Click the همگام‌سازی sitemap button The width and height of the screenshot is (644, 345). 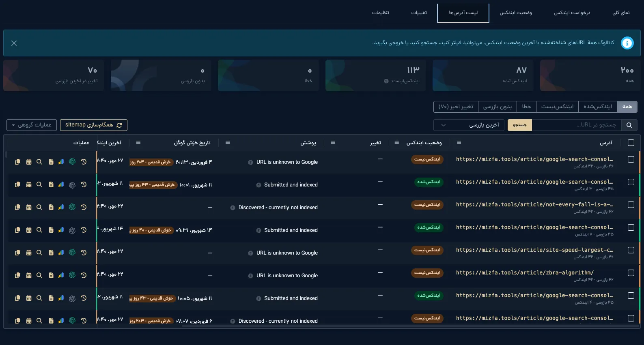(x=94, y=125)
